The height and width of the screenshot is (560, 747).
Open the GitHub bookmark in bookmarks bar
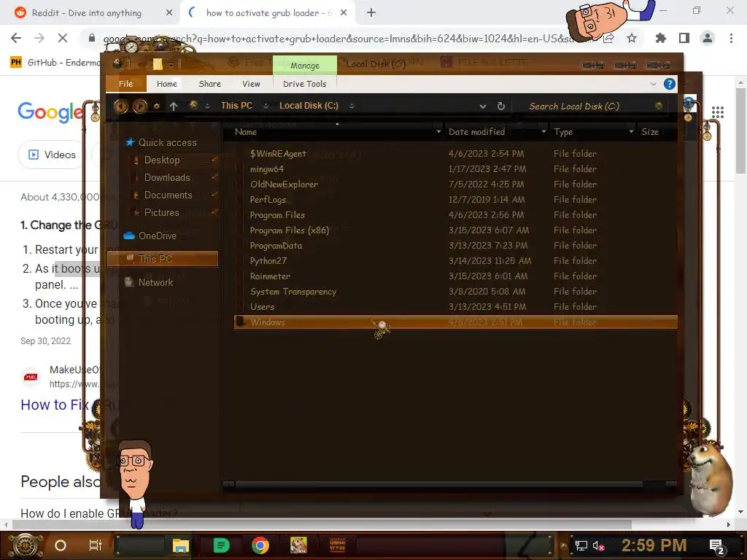(x=55, y=63)
